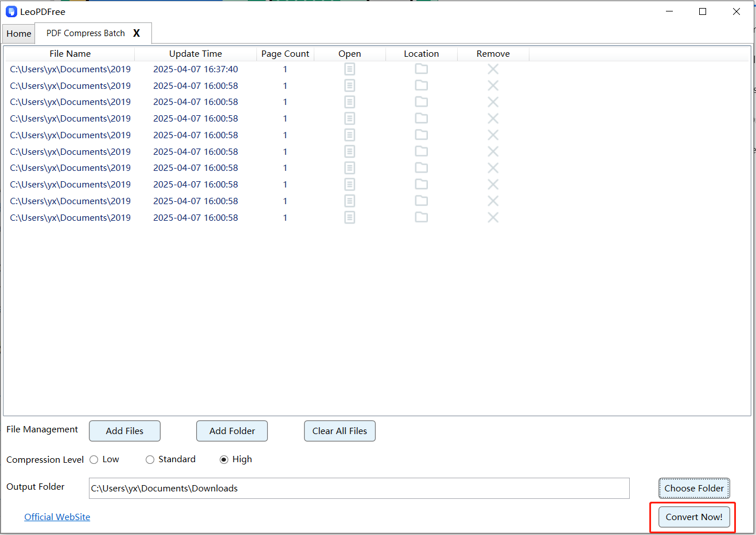Remove the third file using X icon
Viewport: 756px width, 535px height.
493,102
